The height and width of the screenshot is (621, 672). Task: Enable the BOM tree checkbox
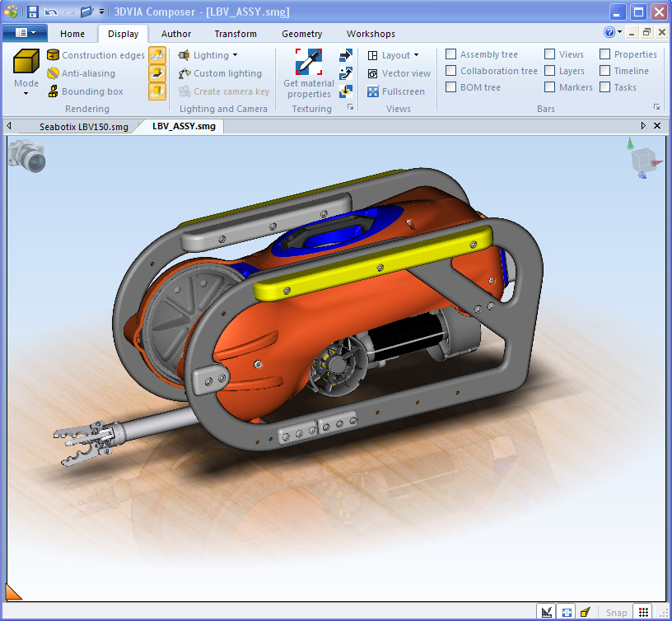[451, 87]
